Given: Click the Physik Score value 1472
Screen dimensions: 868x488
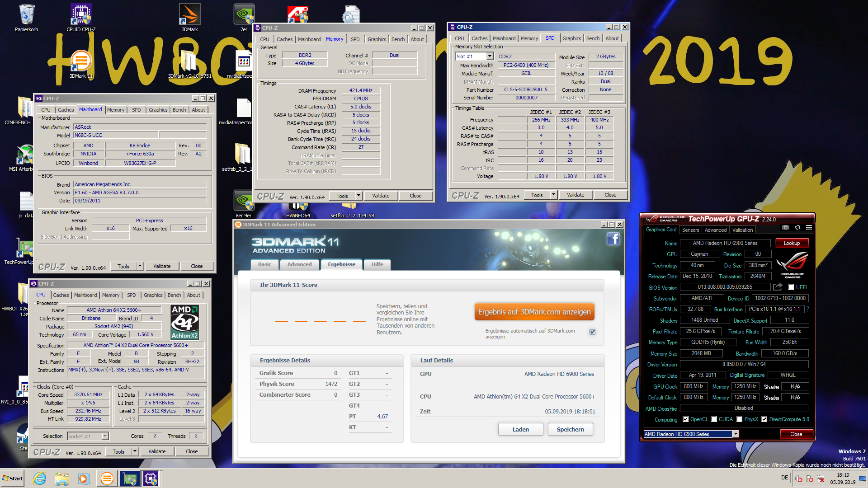Looking at the screenshot, I should tap(331, 384).
